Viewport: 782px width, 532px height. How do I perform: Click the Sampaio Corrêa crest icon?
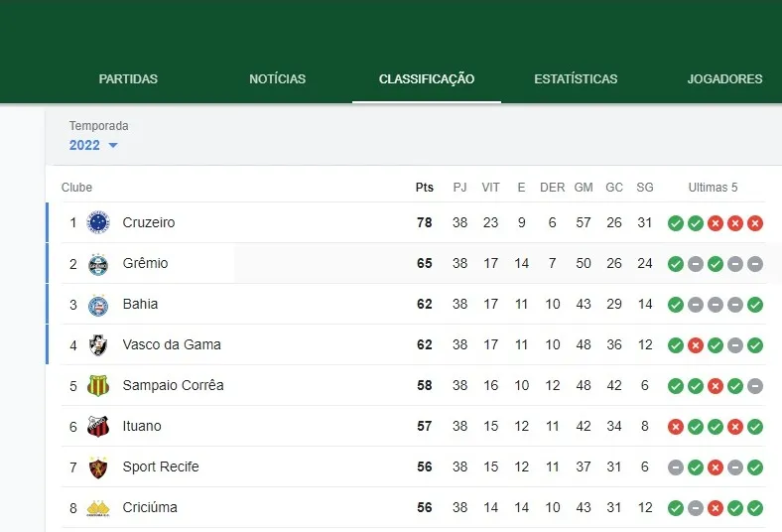(x=98, y=386)
